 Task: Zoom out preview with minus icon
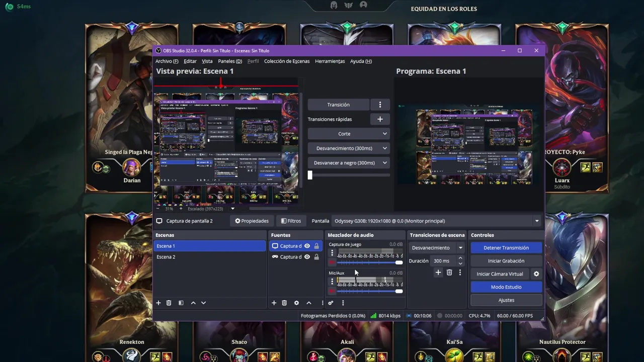(157, 209)
